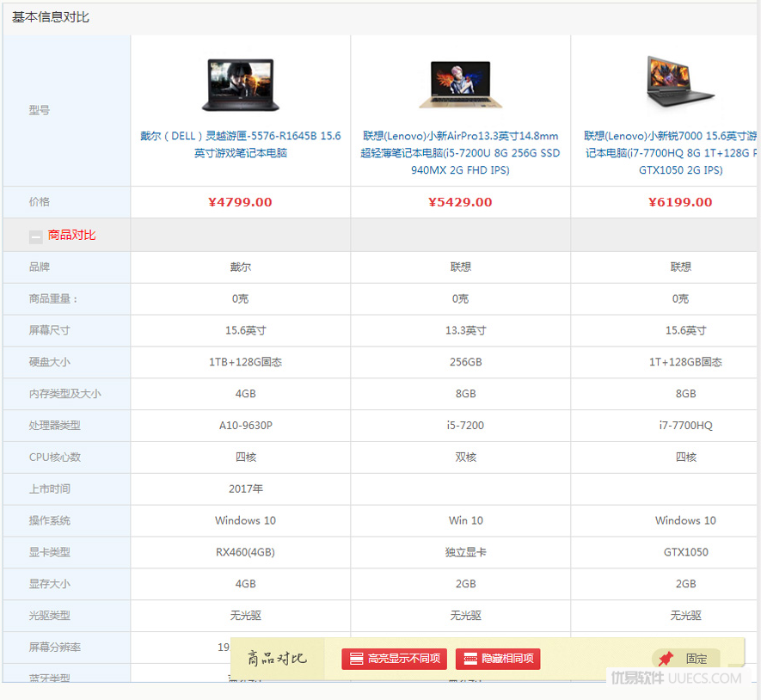Select the 屏幕分辨率 row label
The width and height of the screenshot is (761, 700).
pos(55,648)
